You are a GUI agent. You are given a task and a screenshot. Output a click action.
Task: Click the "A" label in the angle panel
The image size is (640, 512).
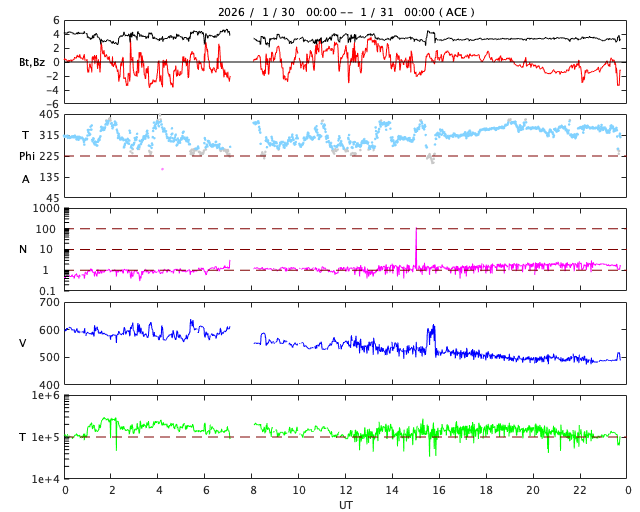(26, 179)
